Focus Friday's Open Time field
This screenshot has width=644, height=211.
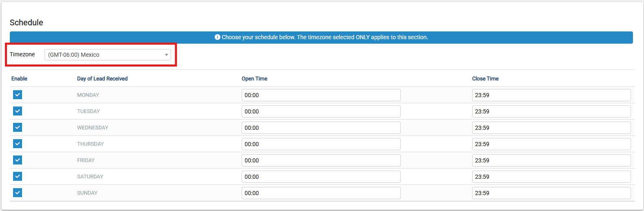tap(321, 160)
